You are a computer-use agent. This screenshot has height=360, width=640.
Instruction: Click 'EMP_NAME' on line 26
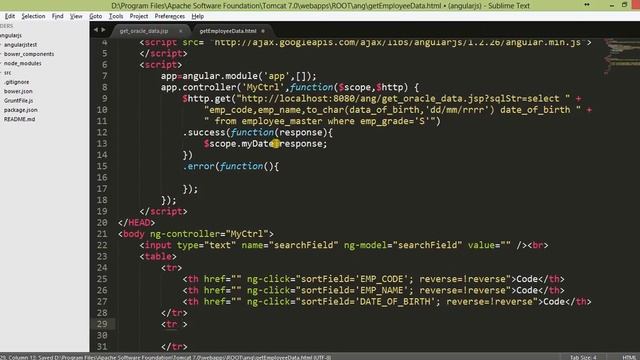(x=382, y=290)
